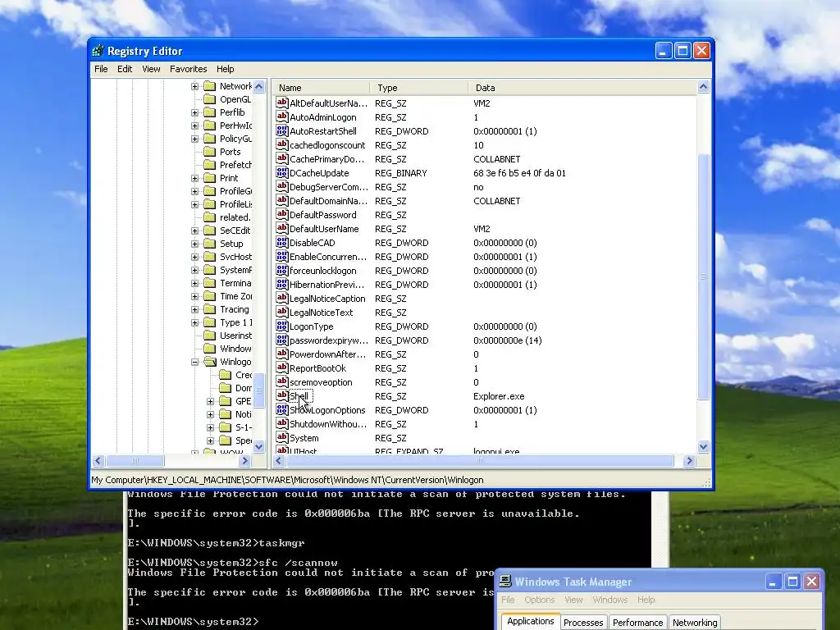
Task: Click the Registry Editor title bar icon
Action: 98,51
